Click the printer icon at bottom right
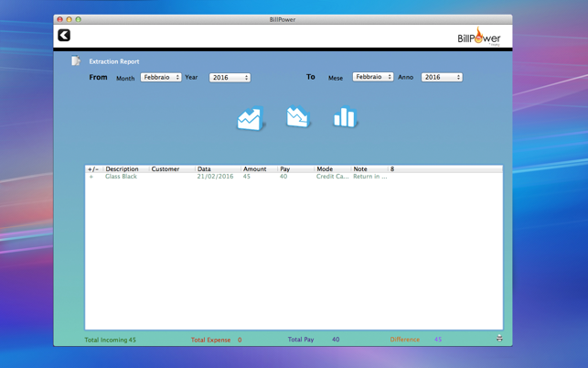 coord(499,338)
